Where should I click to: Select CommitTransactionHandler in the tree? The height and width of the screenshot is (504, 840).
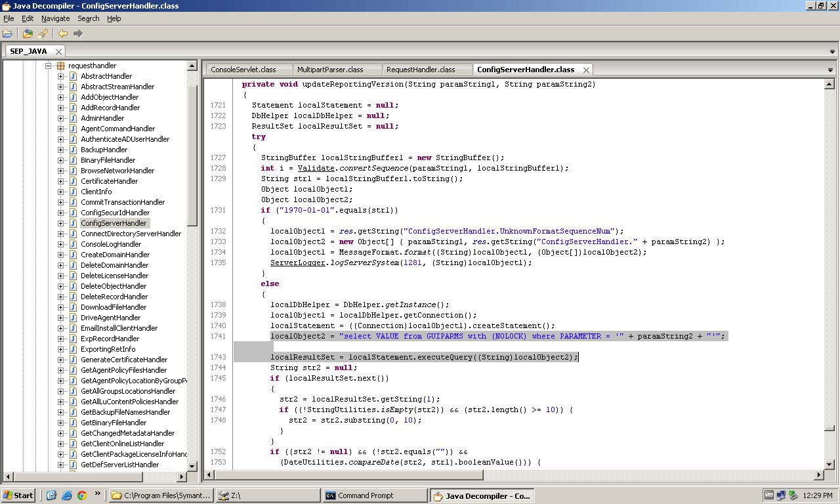click(123, 202)
